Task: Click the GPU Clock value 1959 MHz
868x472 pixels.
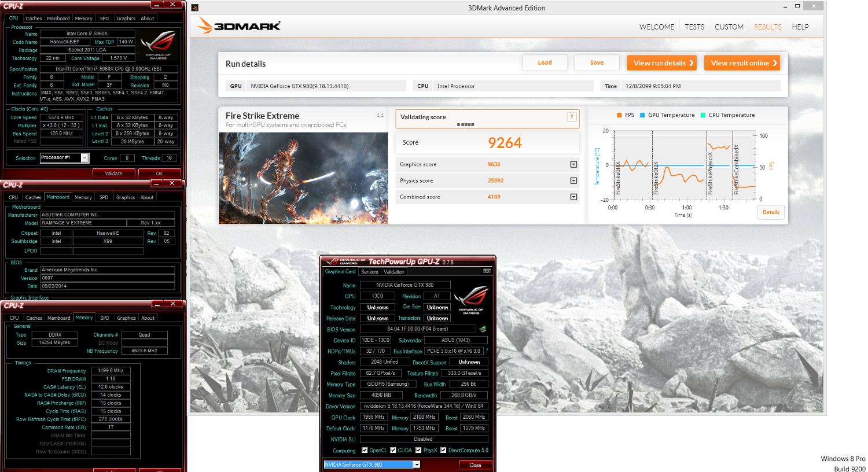Action: tap(373, 417)
